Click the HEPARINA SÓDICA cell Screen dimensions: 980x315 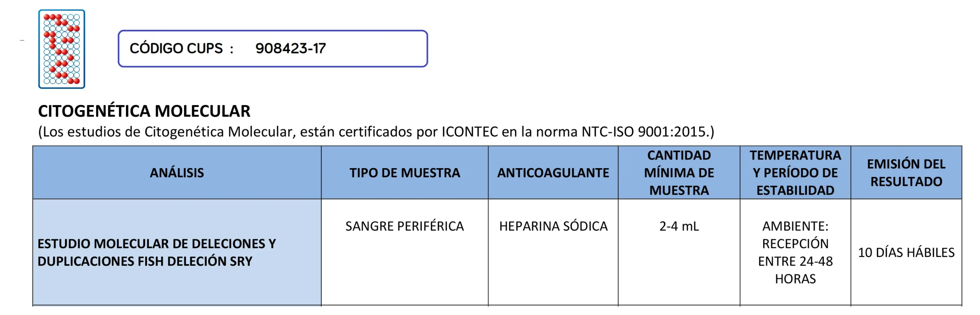(553, 226)
